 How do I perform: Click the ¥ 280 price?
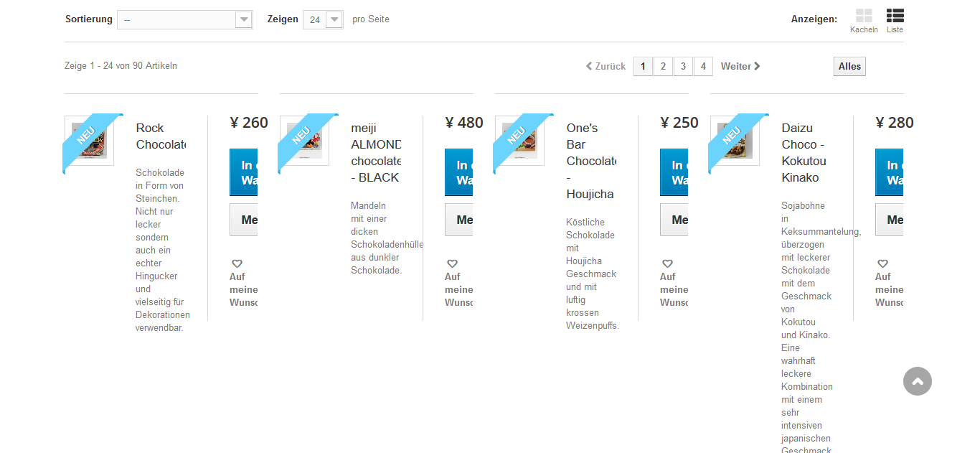click(895, 123)
